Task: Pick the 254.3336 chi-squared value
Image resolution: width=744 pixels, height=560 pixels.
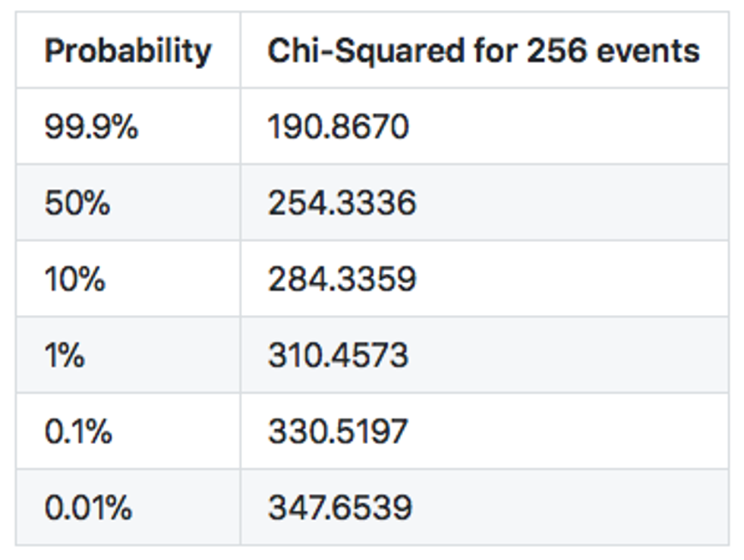Action: pyautogui.click(x=342, y=203)
